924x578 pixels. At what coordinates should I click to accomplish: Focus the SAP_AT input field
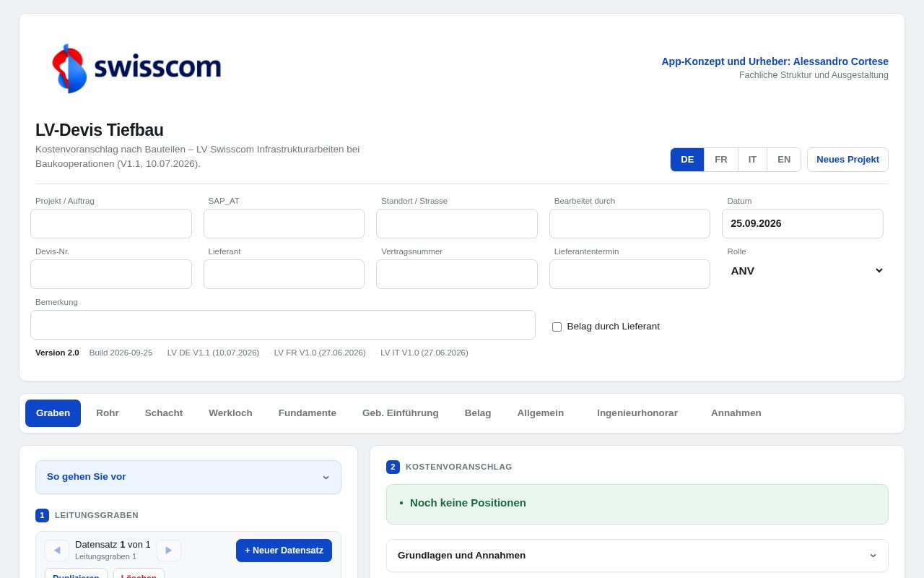[x=284, y=224]
